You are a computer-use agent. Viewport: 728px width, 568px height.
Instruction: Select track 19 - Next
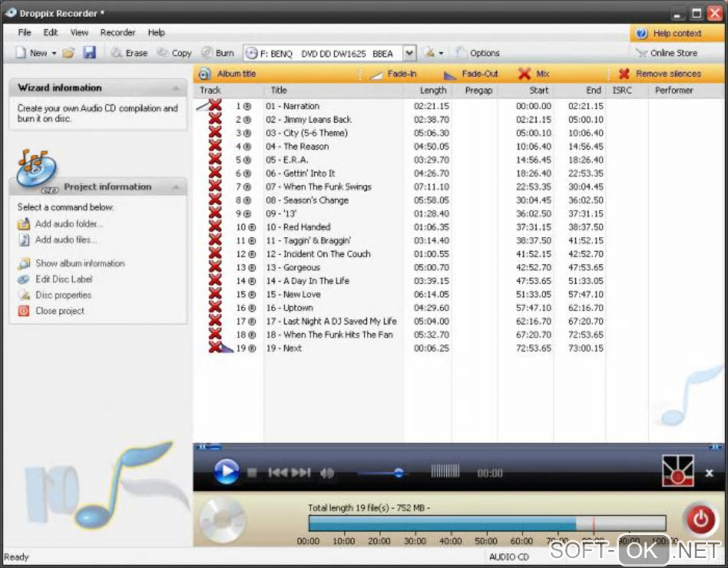(x=283, y=348)
